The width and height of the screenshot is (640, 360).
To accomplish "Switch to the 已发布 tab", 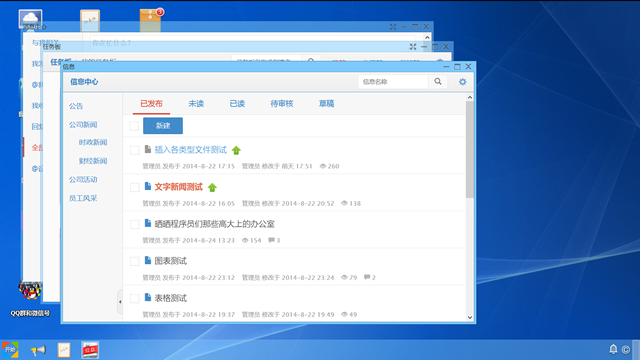I will pos(151,104).
